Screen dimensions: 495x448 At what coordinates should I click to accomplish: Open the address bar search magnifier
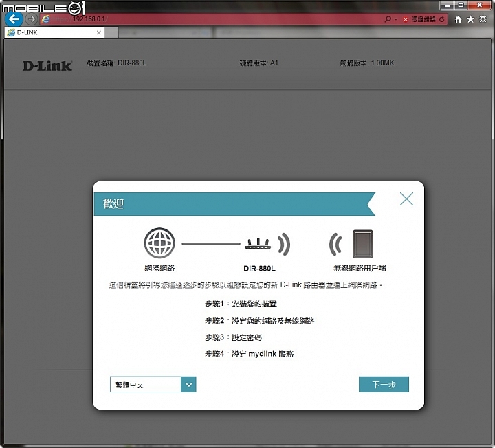388,19
